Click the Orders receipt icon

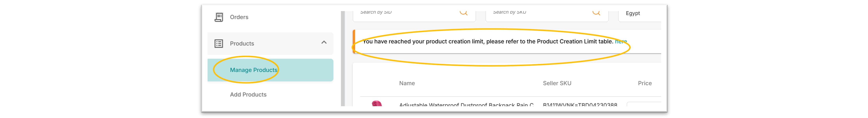[219, 17]
